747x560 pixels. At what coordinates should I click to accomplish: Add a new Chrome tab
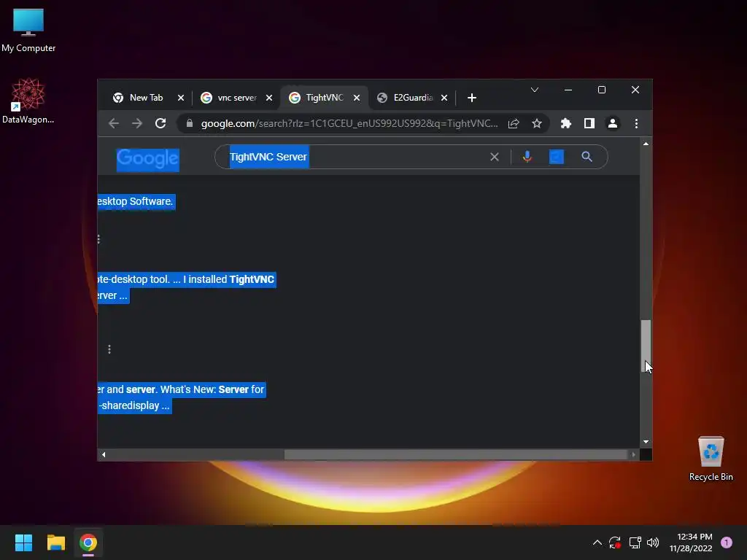[x=472, y=98]
